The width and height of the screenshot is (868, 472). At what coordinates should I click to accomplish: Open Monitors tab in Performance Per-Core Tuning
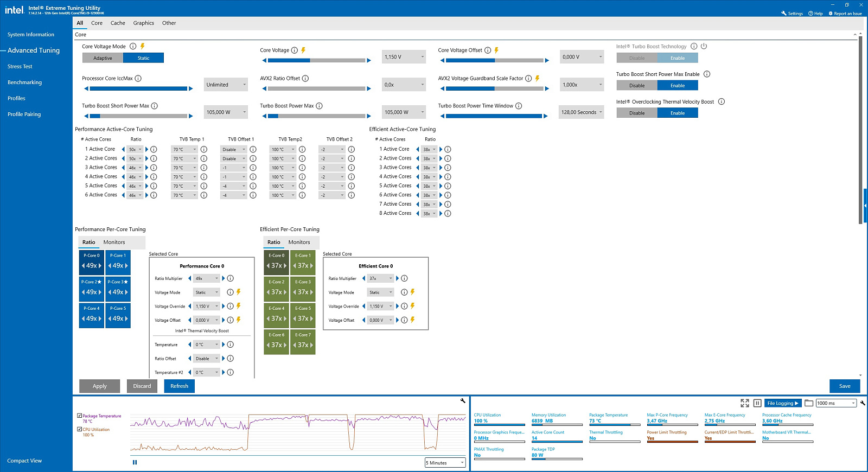(114, 243)
